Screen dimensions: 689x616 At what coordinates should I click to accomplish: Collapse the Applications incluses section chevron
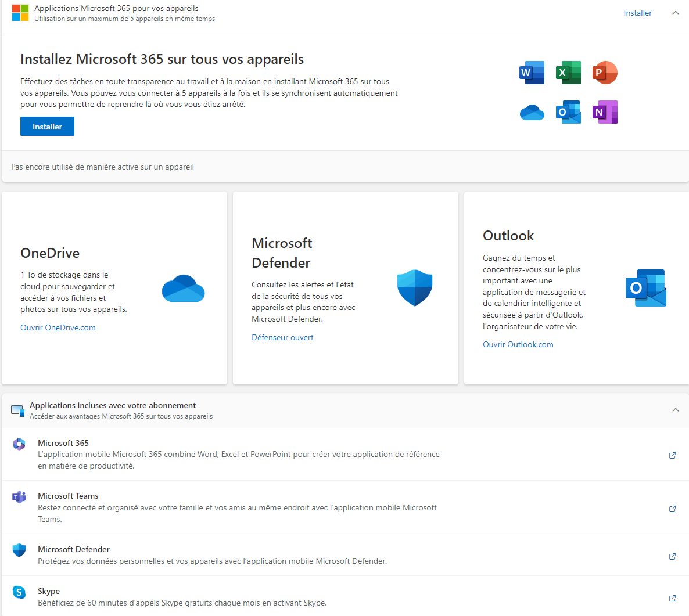tap(676, 410)
